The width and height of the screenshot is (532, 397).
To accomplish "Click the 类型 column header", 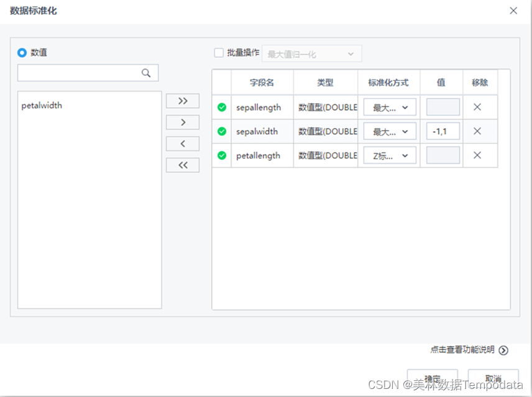I will (326, 83).
